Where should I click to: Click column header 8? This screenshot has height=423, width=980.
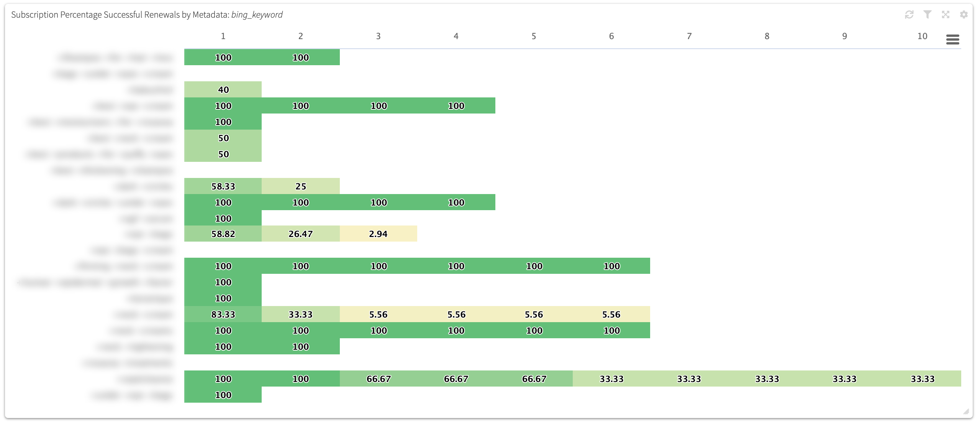click(767, 36)
